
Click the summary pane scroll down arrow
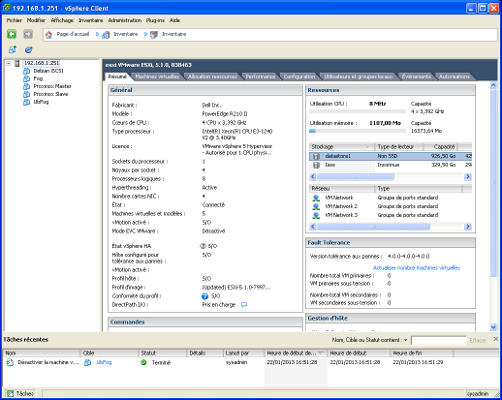[x=494, y=327]
